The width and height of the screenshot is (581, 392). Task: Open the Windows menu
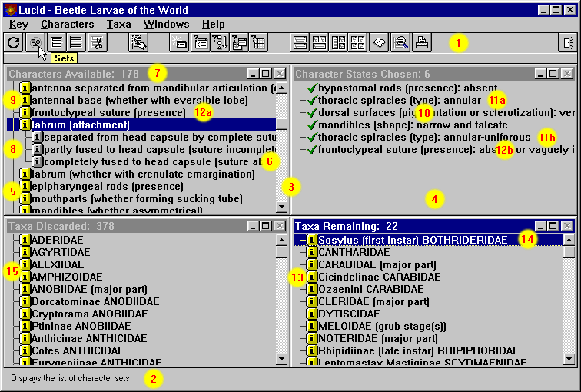(x=166, y=25)
